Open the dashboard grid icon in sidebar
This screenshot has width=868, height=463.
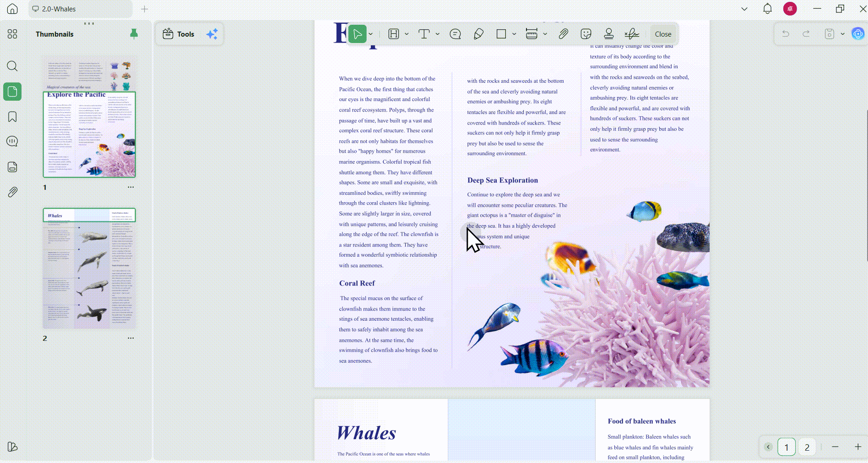(x=12, y=34)
